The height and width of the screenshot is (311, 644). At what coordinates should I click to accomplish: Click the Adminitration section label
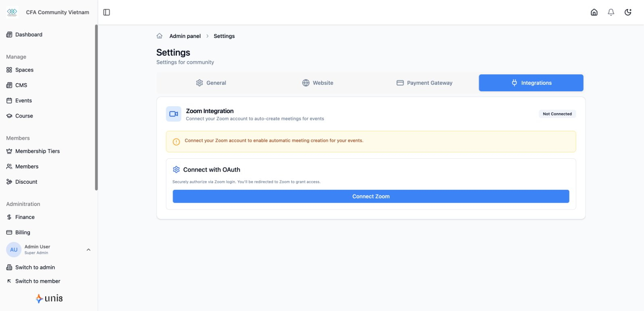tap(23, 204)
